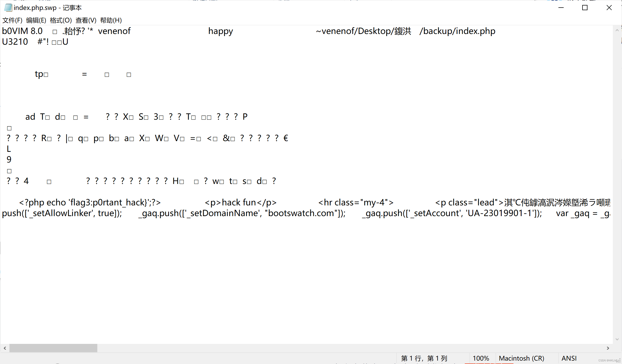Minimize the Notepad window
Screen dimensions: 622x364
561,8
